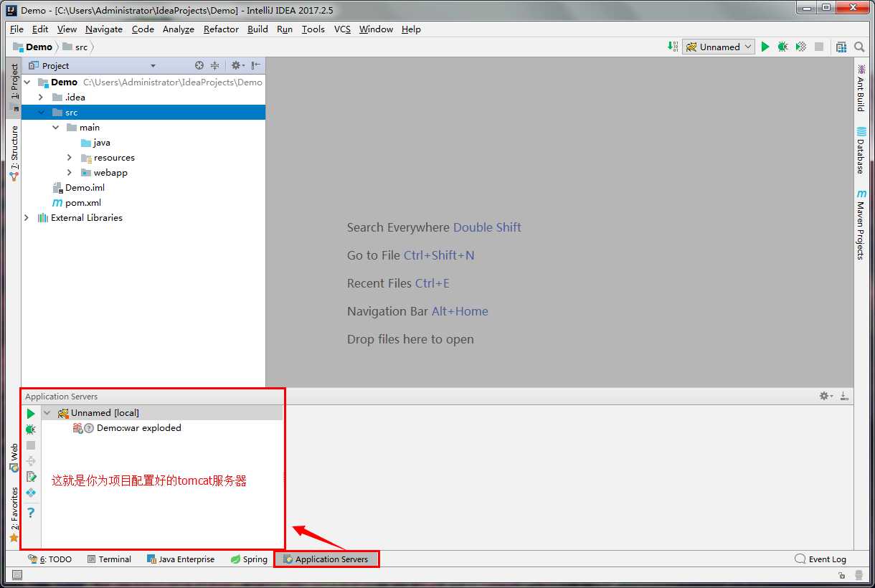Viewport: 875px width, 588px height.
Task: Collapse the Demo project root node
Action: [x=27, y=82]
